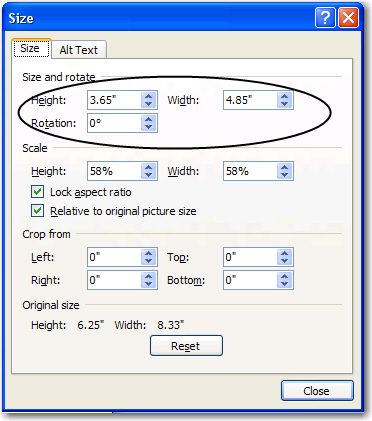Image resolution: width=372 pixels, height=421 pixels.
Task: Toggle Relative to original picture size
Action: pyautogui.click(x=37, y=211)
